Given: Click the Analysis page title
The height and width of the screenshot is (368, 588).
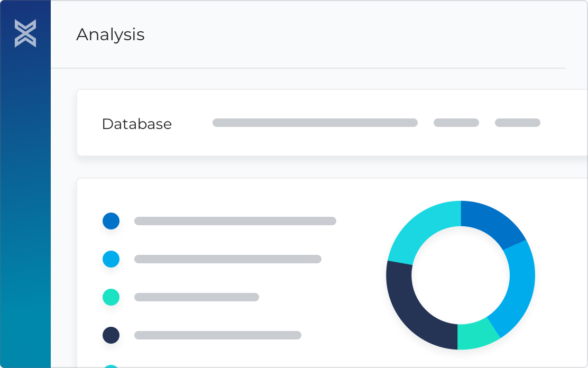Looking at the screenshot, I should pos(110,35).
